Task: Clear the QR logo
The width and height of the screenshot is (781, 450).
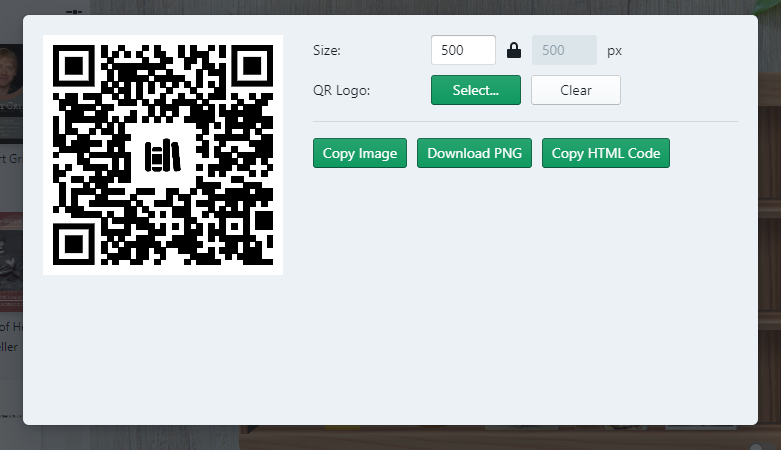Action: pos(575,90)
